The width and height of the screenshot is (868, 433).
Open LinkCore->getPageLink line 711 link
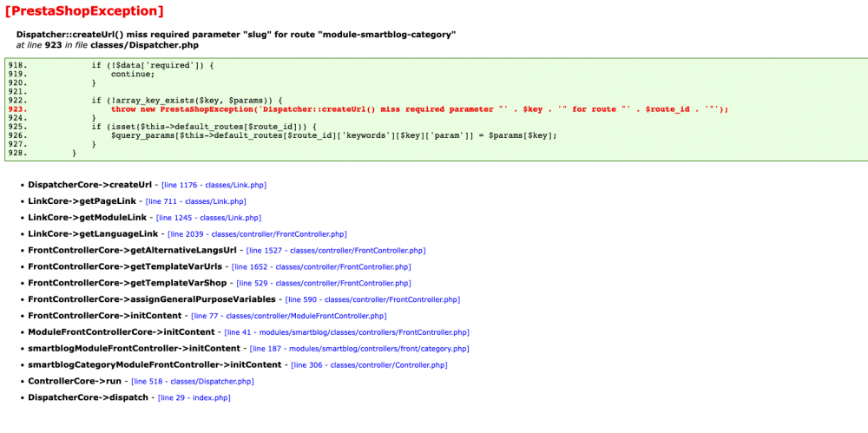(x=196, y=201)
